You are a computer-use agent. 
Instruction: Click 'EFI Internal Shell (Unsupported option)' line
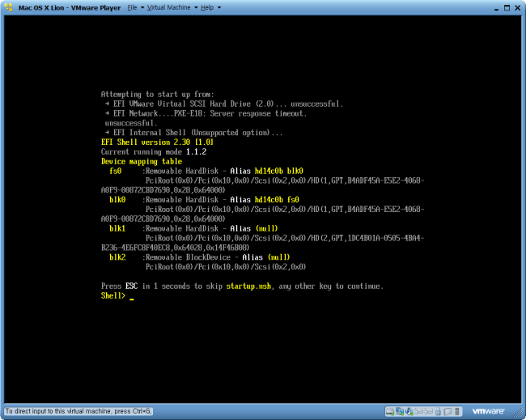click(194, 133)
